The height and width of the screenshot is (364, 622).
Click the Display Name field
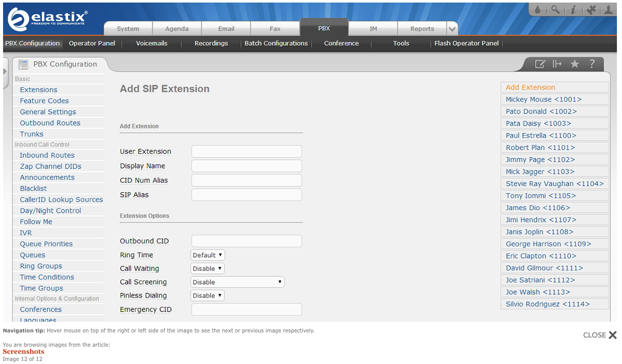[247, 166]
